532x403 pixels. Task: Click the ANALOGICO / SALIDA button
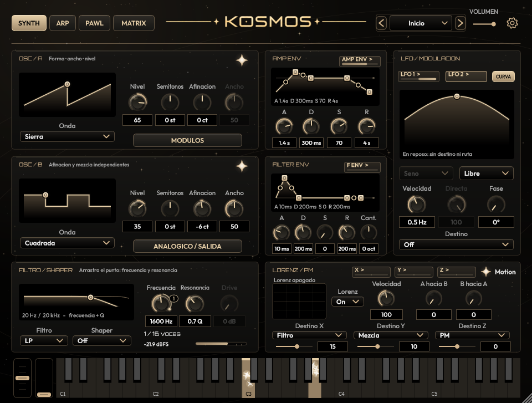tap(187, 246)
